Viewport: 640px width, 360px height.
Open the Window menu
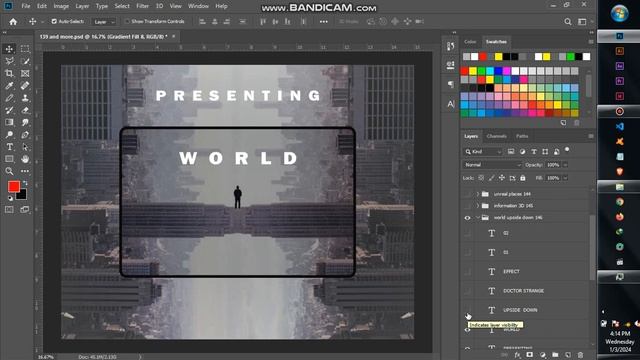tap(198, 6)
